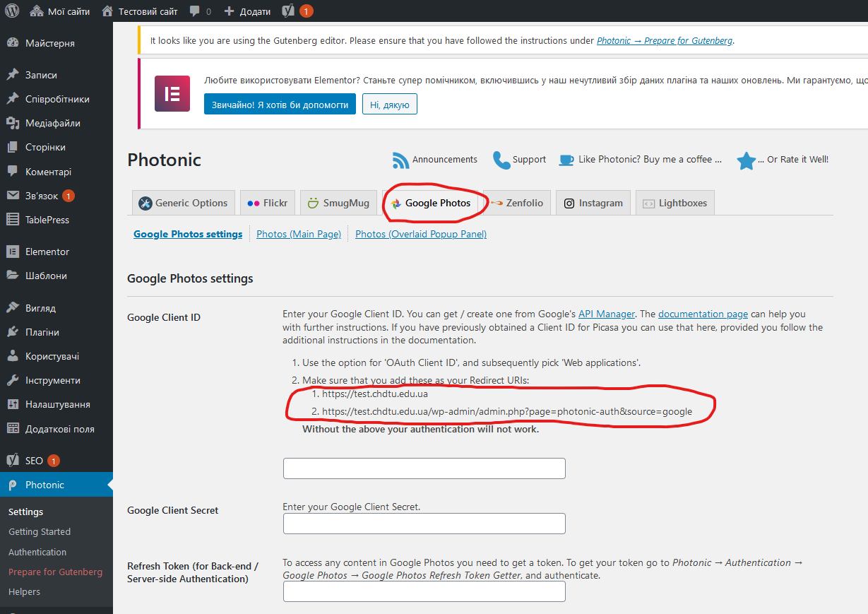Click Звичайно! Я хотів би допомогти button
The width and height of the screenshot is (868, 614).
(x=280, y=105)
